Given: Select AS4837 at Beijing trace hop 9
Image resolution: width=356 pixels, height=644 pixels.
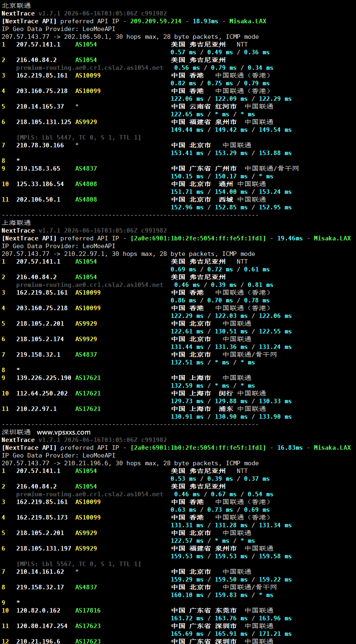Looking at the screenshot, I should pos(86,169).
